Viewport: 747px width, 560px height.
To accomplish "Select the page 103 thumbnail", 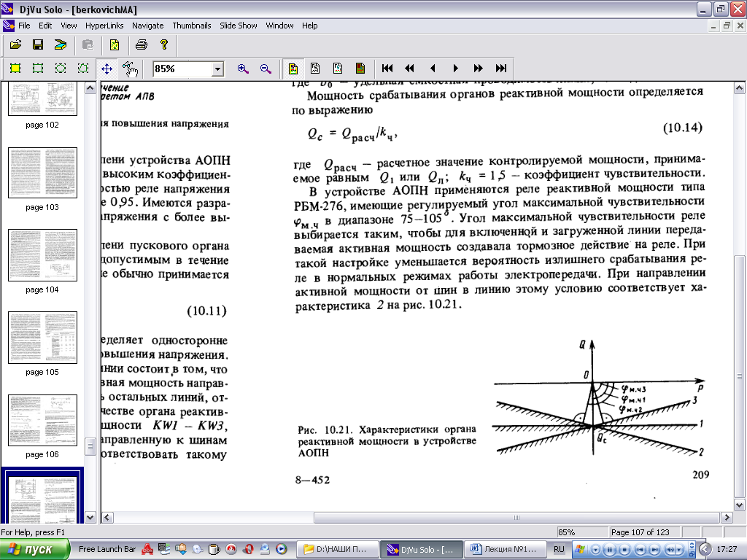I will (42, 173).
